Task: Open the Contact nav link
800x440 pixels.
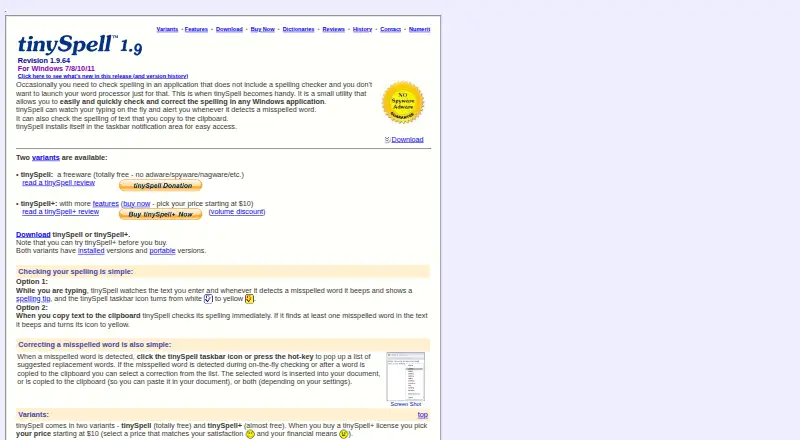Action: click(x=390, y=29)
